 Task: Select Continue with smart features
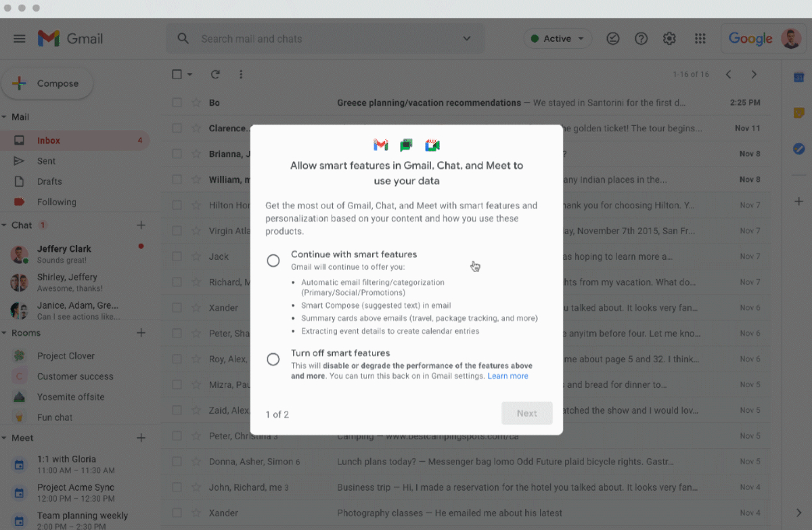click(273, 260)
